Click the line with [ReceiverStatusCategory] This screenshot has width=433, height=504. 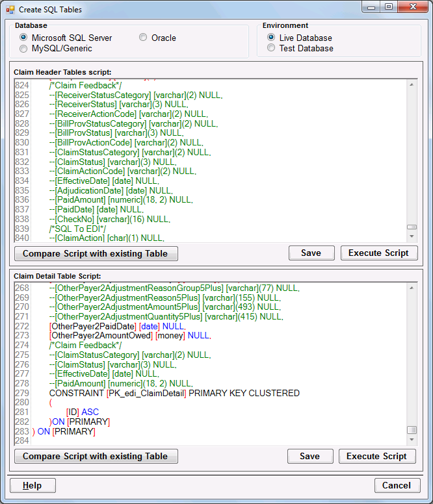(136, 95)
